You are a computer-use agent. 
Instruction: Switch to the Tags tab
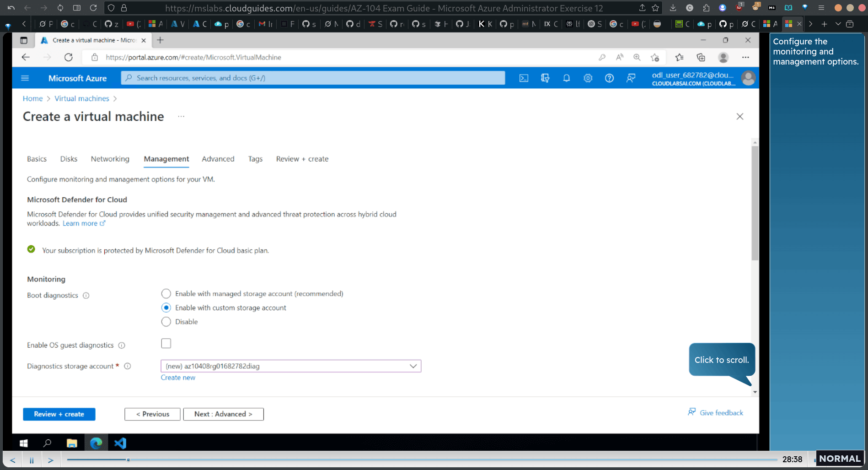pos(255,159)
